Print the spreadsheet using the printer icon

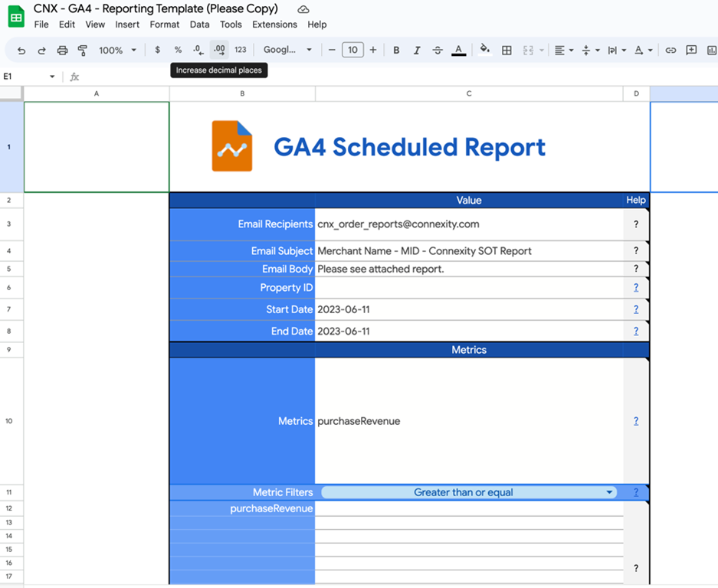[x=62, y=51]
